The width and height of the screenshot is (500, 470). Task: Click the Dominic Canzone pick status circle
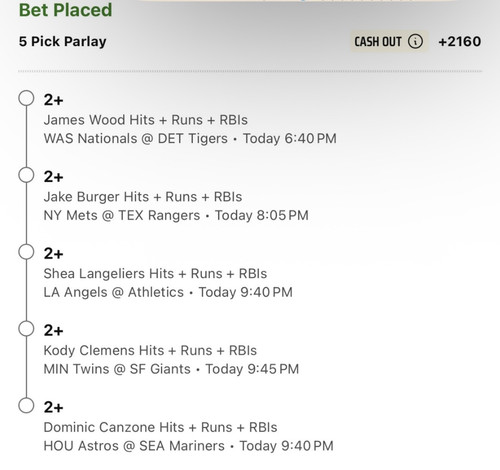(26, 406)
